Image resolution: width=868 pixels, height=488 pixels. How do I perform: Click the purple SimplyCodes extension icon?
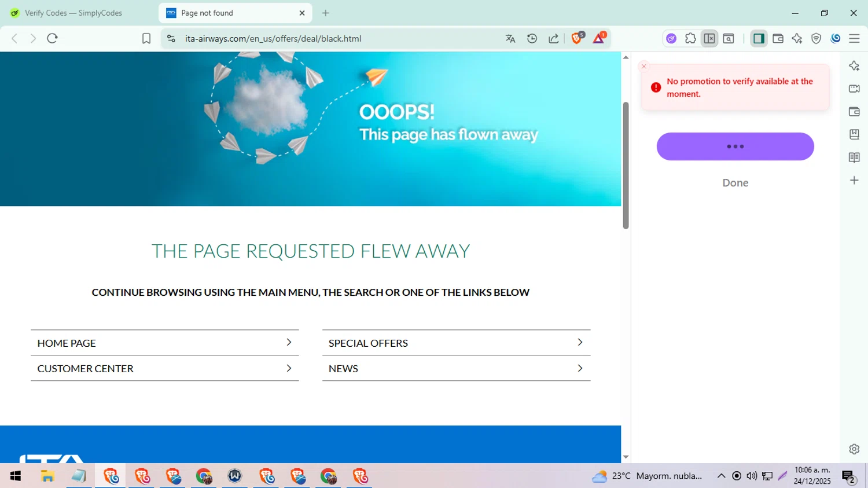[x=671, y=38]
